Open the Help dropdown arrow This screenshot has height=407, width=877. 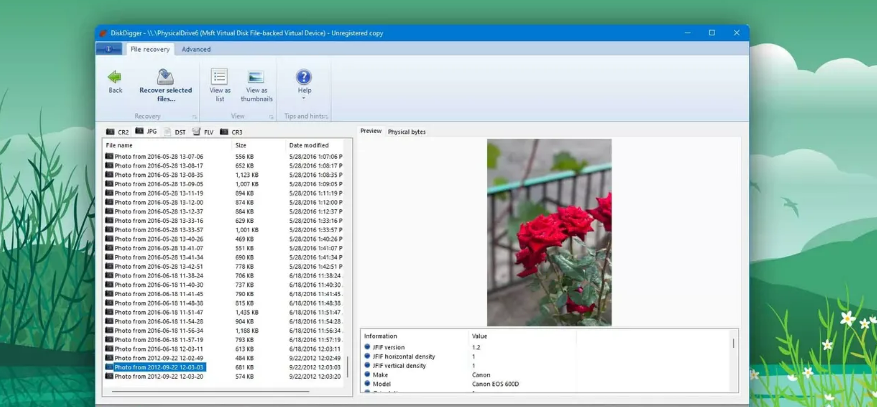(x=303, y=99)
